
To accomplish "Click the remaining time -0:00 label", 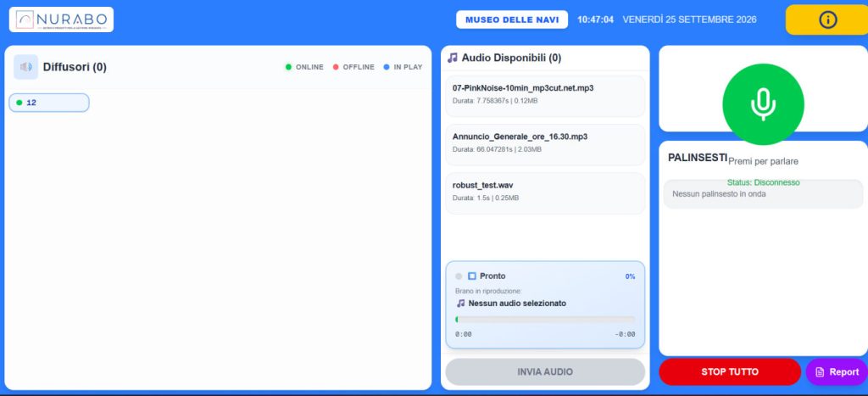I will pyautogui.click(x=625, y=334).
